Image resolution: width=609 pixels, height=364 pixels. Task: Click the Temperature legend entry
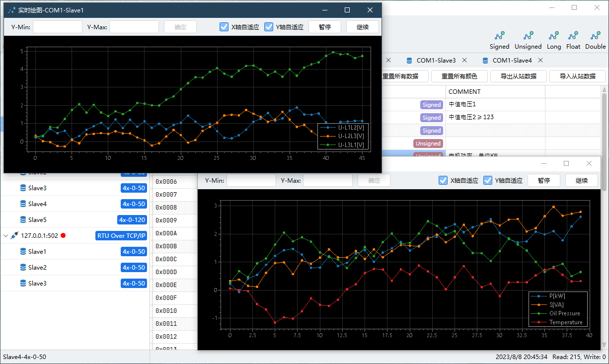click(x=565, y=322)
